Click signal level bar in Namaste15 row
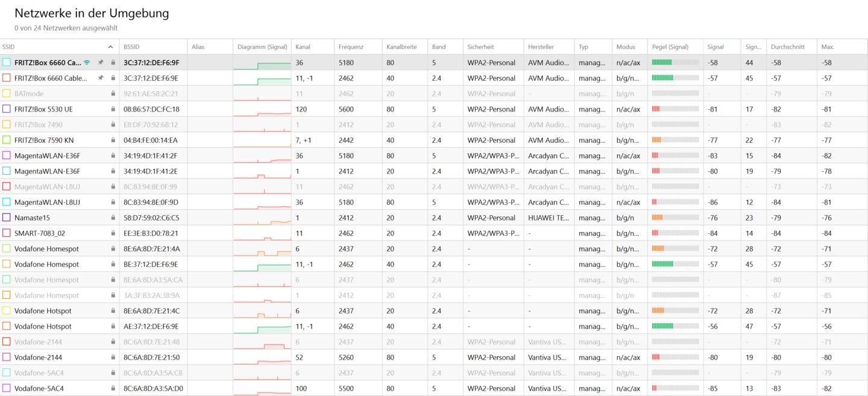 point(675,218)
